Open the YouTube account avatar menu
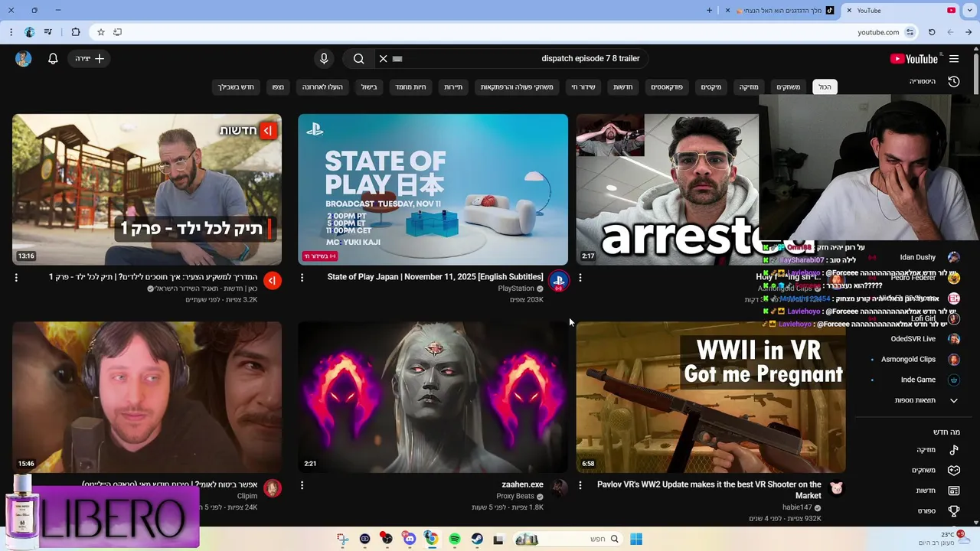Image resolution: width=980 pixels, height=551 pixels. [x=23, y=59]
